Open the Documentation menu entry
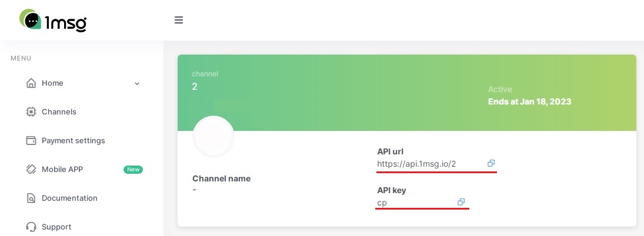This screenshot has width=644, height=236. click(69, 198)
